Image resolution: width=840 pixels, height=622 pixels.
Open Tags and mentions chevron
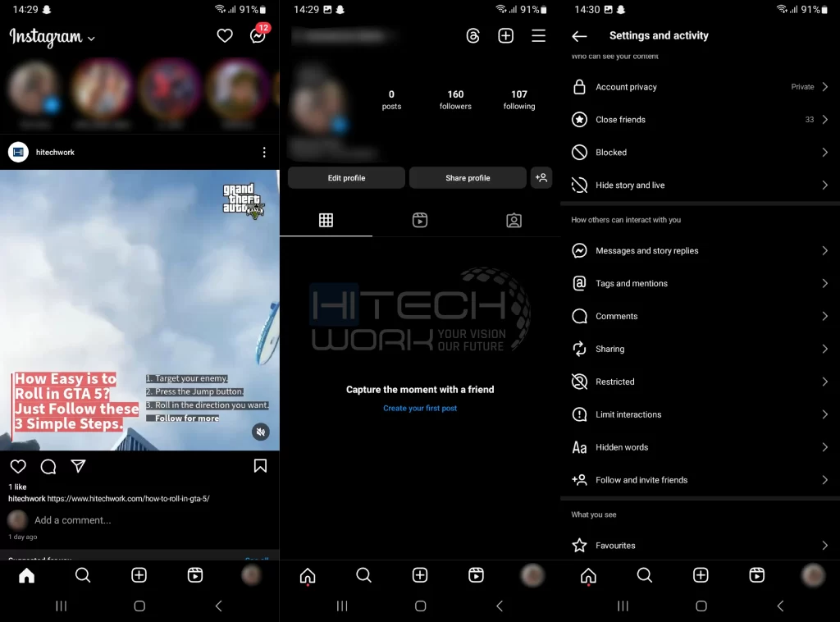[825, 283]
